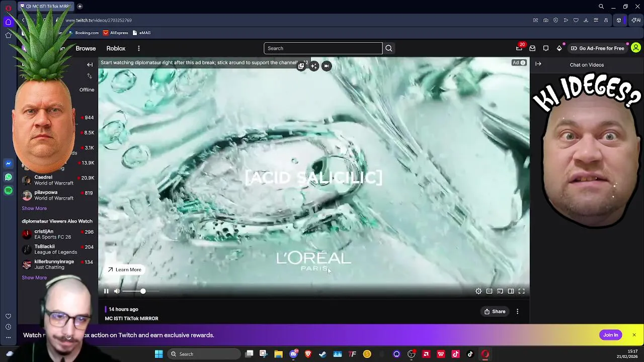Screen dimensions: 644x362
Task: Open the Browse tab
Action: pyautogui.click(x=86, y=48)
